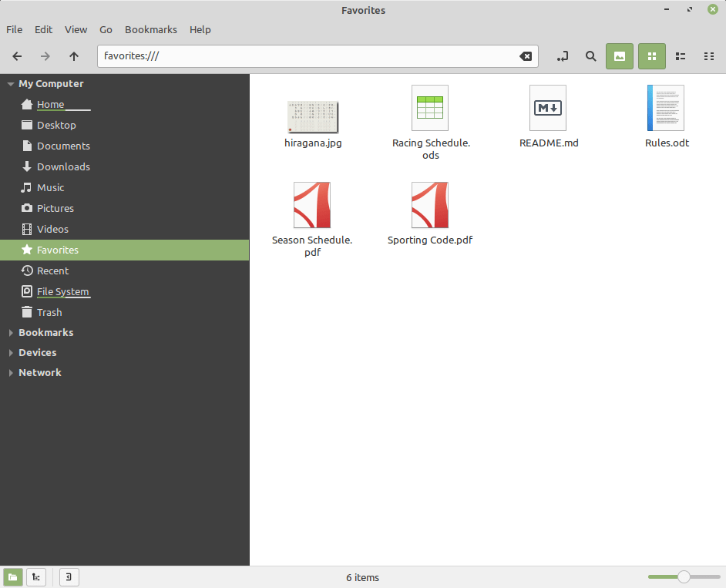The image size is (726, 588).
Task: Go back using the back arrow
Action: pyautogui.click(x=17, y=56)
